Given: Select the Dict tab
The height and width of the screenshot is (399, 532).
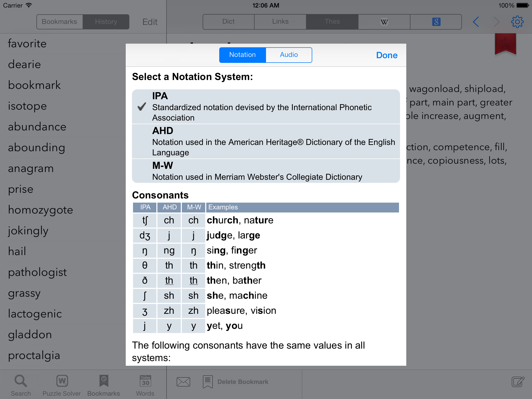Looking at the screenshot, I should click(x=228, y=22).
